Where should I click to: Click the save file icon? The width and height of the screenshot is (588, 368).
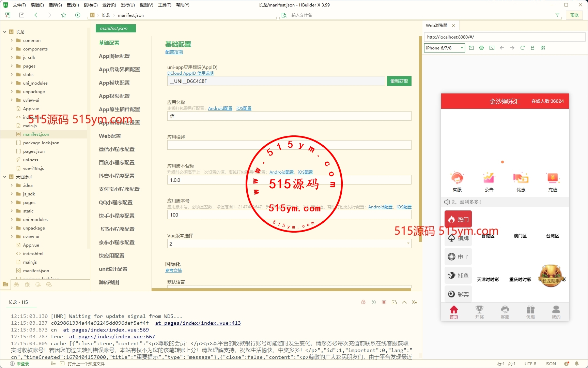(22, 15)
